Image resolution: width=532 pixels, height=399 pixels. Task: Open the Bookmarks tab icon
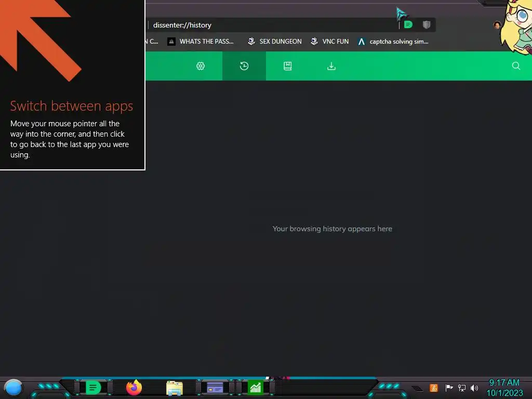[288, 66]
